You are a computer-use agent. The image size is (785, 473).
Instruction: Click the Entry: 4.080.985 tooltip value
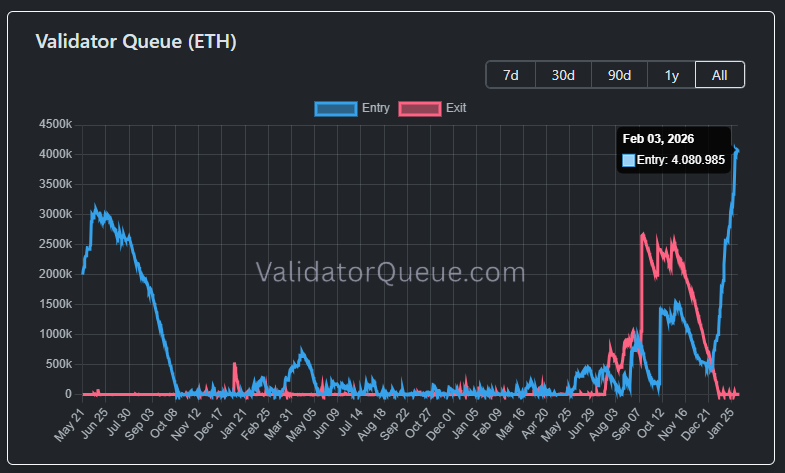pos(680,160)
